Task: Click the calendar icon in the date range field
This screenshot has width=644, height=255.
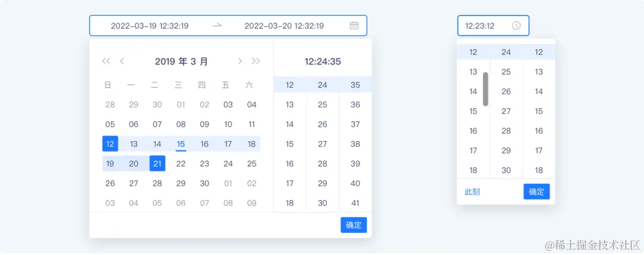Action: click(354, 26)
